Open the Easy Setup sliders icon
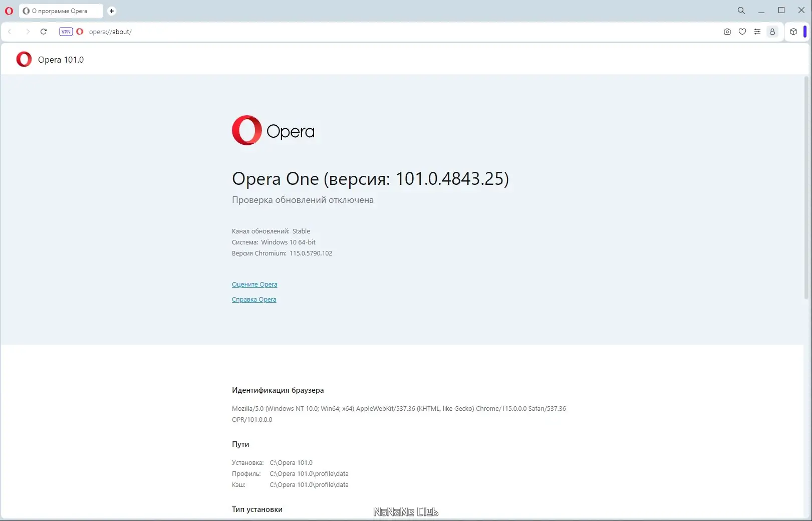 click(x=757, y=32)
